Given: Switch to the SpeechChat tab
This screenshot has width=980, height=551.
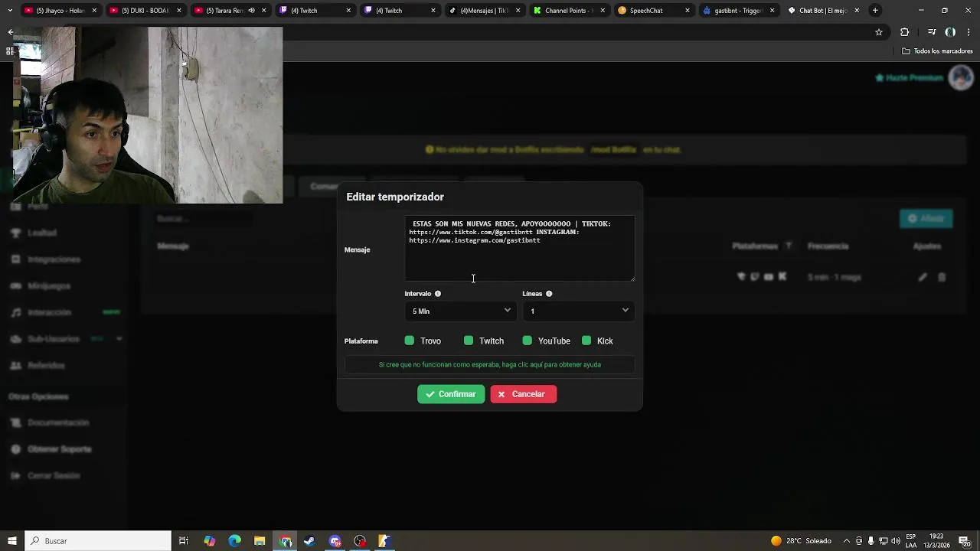Looking at the screenshot, I should (x=653, y=11).
